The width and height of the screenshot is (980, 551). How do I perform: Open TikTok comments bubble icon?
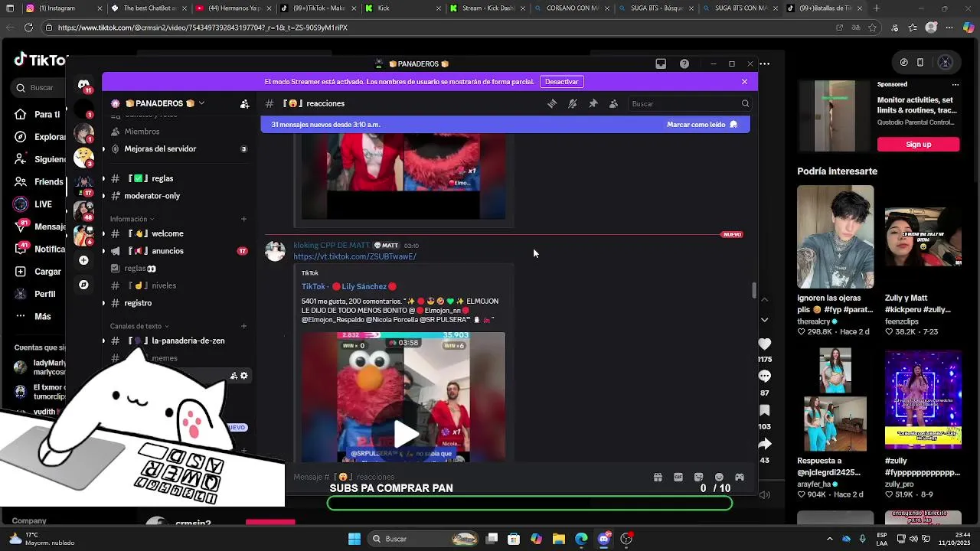[x=764, y=377]
